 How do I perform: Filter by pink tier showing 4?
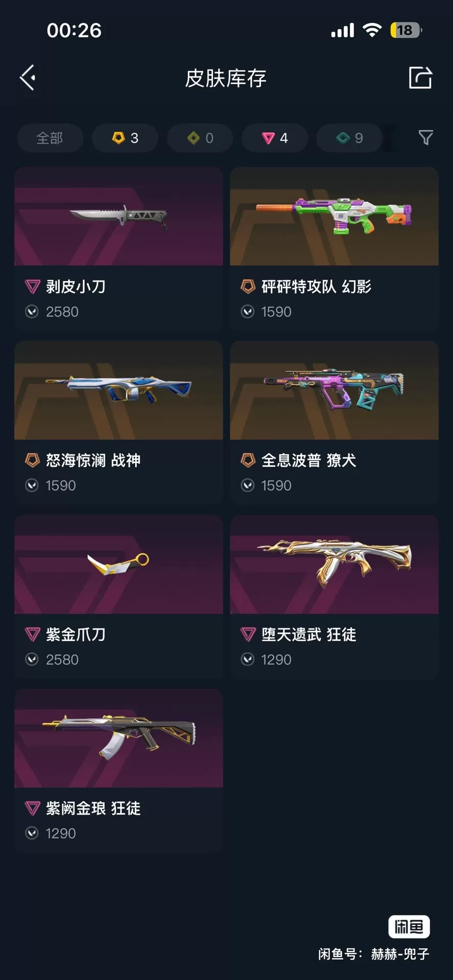tap(275, 138)
